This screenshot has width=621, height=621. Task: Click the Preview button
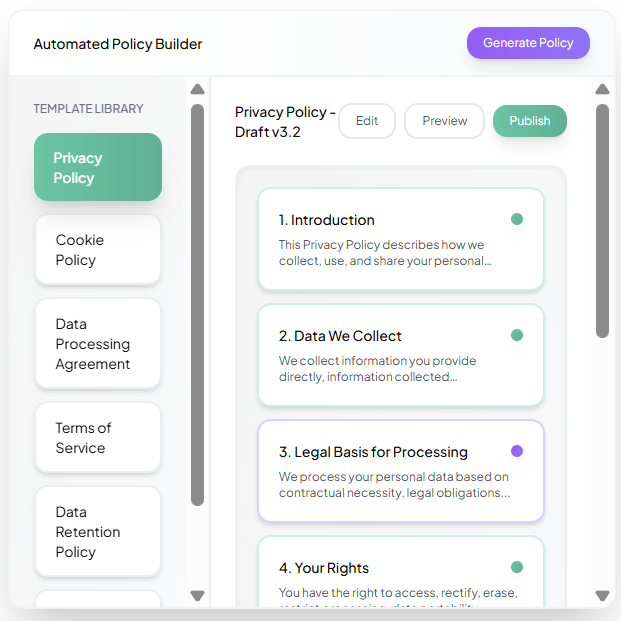[444, 121]
